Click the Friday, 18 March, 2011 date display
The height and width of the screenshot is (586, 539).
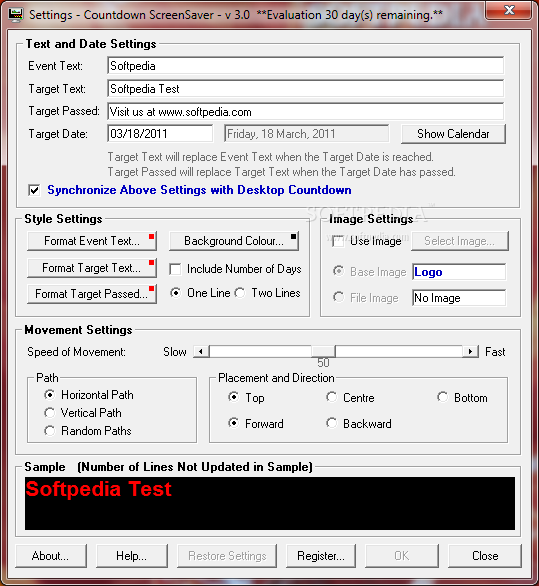(x=307, y=134)
